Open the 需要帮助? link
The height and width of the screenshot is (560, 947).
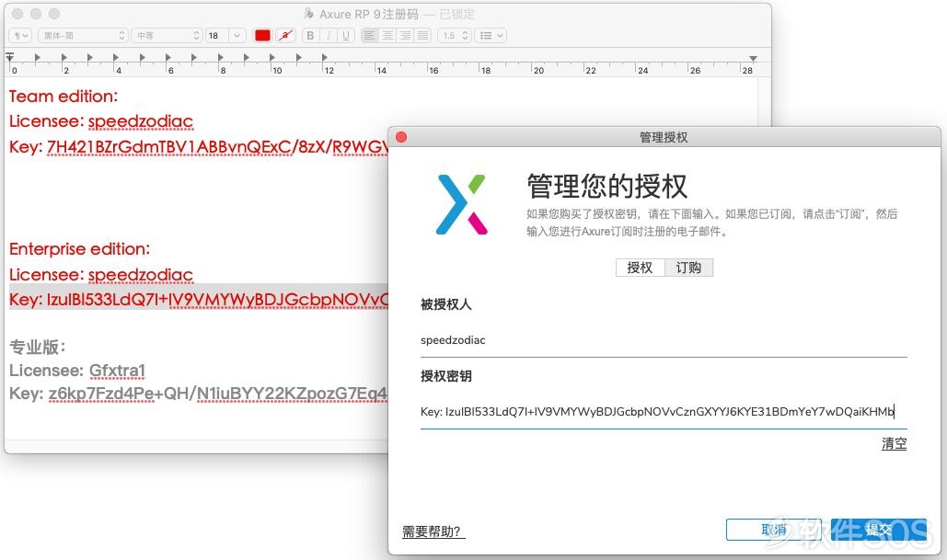tap(432, 531)
